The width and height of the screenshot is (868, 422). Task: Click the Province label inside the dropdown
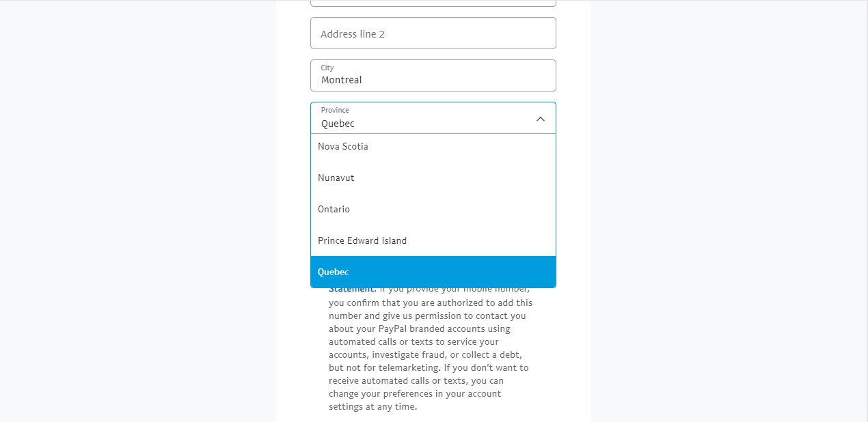(x=335, y=110)
